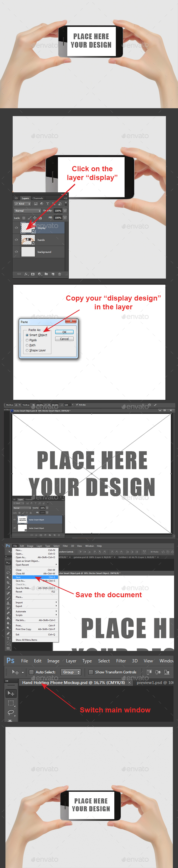Viewport: 178px width, 868px height.
Task: Open the fx layer style menu
Action: coord(26,274)
